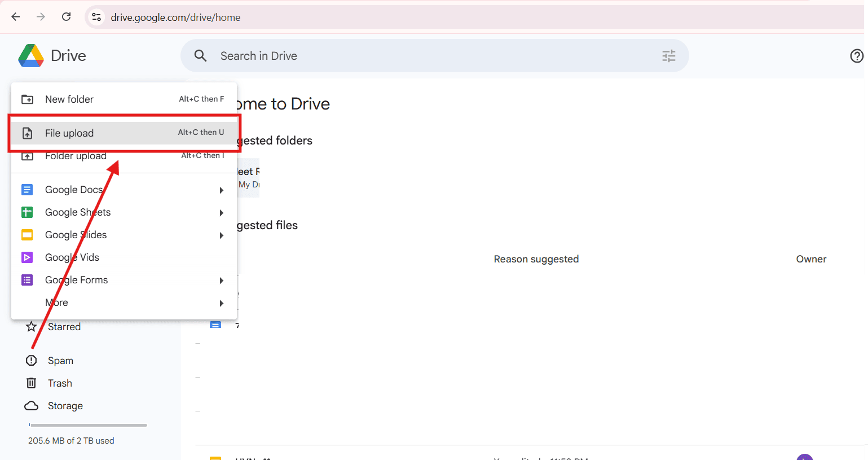Click the browser forward arrow
868x460 pixels.
tap(41, 17)
